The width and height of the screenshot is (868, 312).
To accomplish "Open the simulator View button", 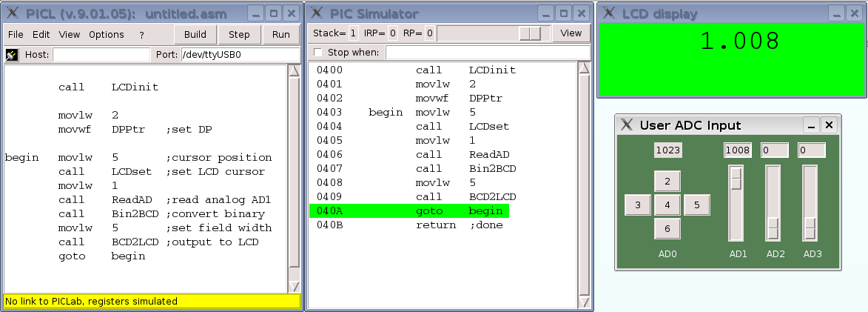I will coord(571,33).
